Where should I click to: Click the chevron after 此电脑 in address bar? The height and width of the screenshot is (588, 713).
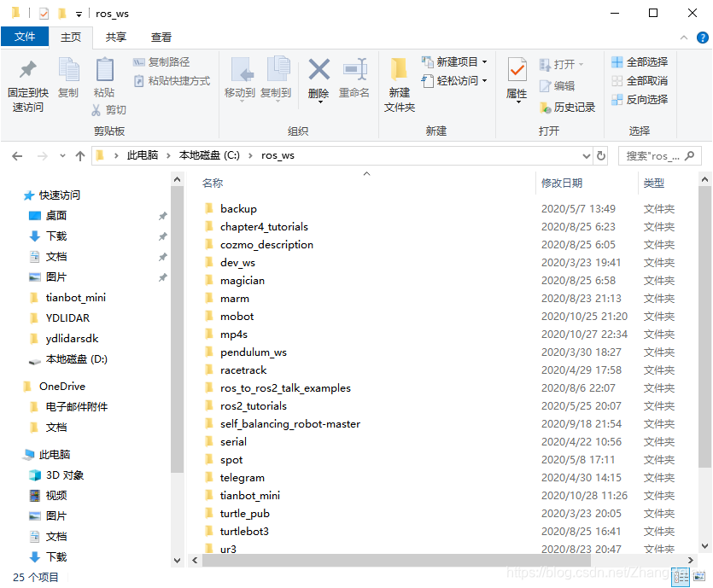point(168,156)
